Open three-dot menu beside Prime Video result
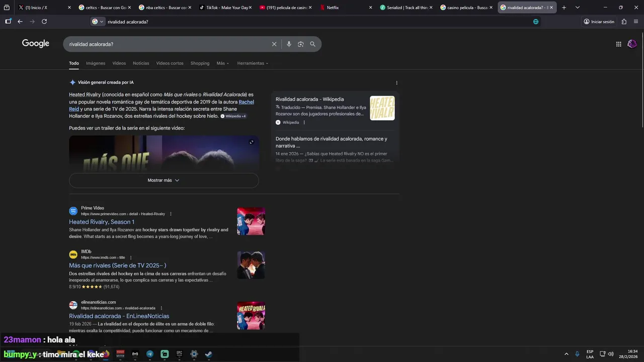The height and width of the screenshot is (362, 644). 171,214
